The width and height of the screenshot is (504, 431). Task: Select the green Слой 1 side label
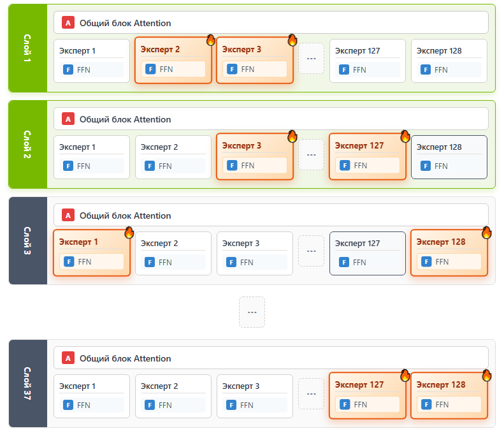pyautogui.click(x=28, y=48)
